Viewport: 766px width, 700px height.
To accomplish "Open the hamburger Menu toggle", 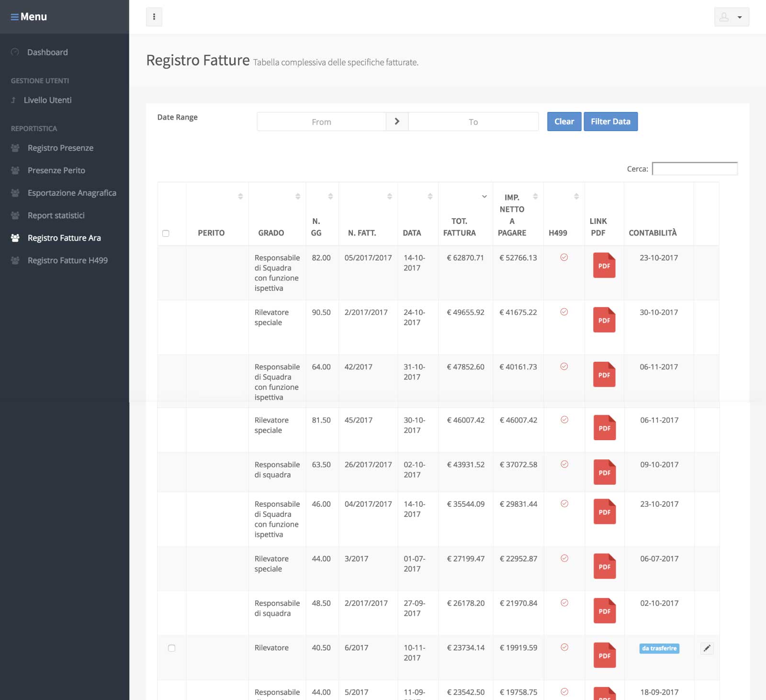I will [x=29, y=17].
